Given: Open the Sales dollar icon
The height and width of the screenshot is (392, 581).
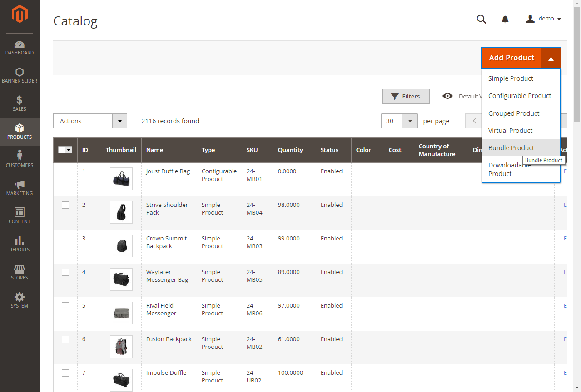Looking at the screenshot, I should pos(20,100).
